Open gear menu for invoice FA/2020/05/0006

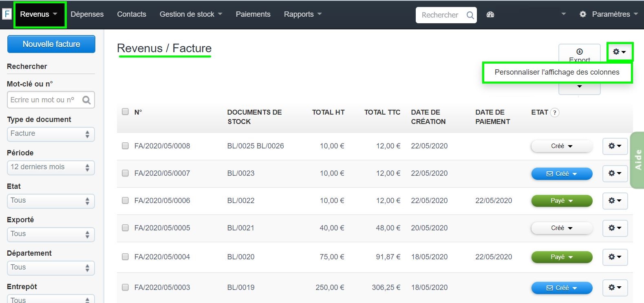pos(615,201)
